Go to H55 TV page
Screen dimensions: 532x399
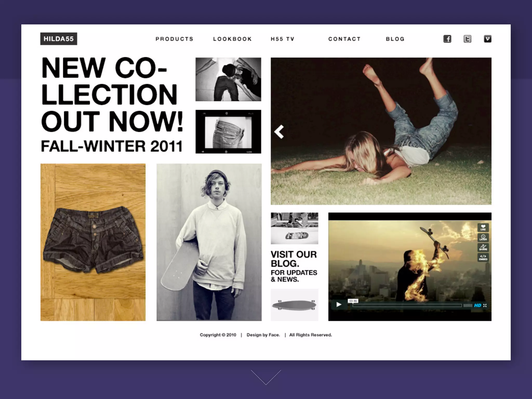(x=283, y=39)
